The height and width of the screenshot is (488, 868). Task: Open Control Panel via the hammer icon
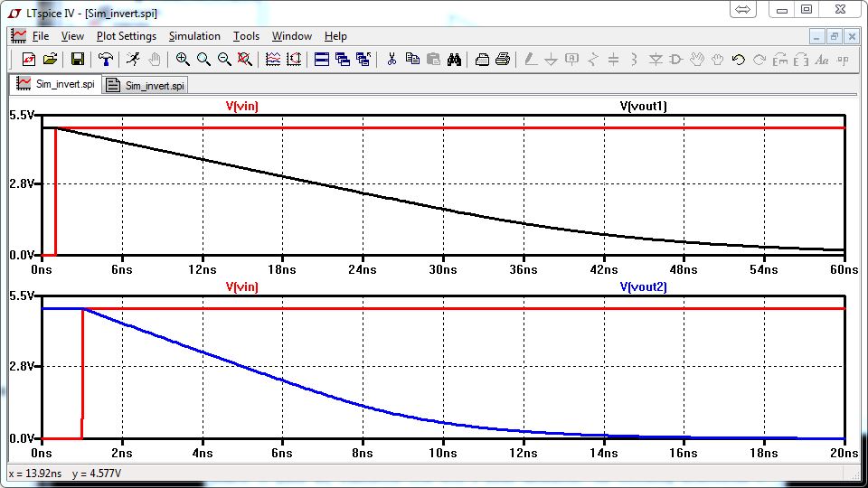(x=106, y=60)
